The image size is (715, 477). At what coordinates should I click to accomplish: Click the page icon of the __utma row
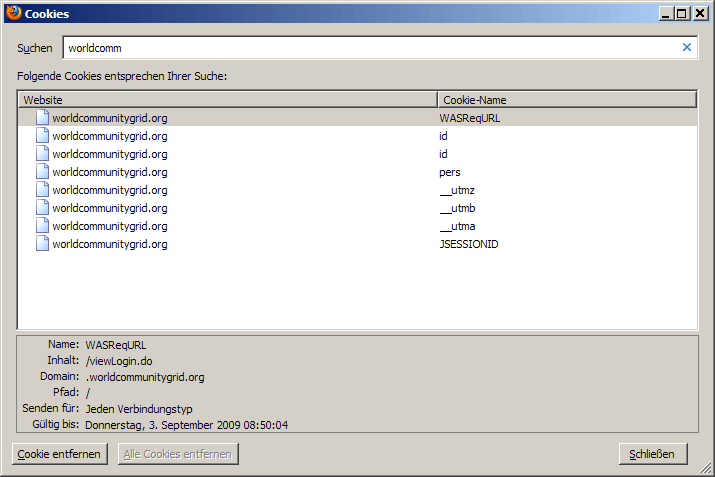(42, 226)
